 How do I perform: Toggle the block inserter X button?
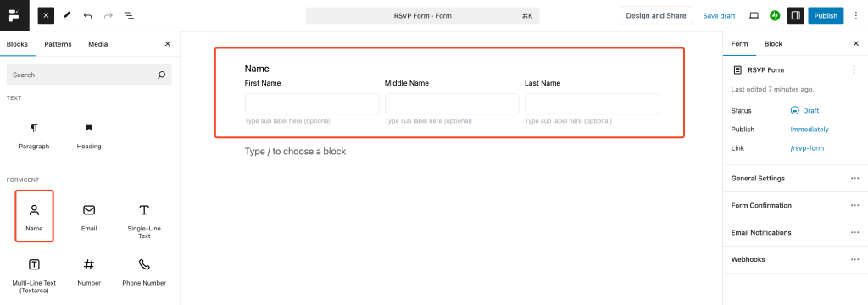(x=46, y=15)
